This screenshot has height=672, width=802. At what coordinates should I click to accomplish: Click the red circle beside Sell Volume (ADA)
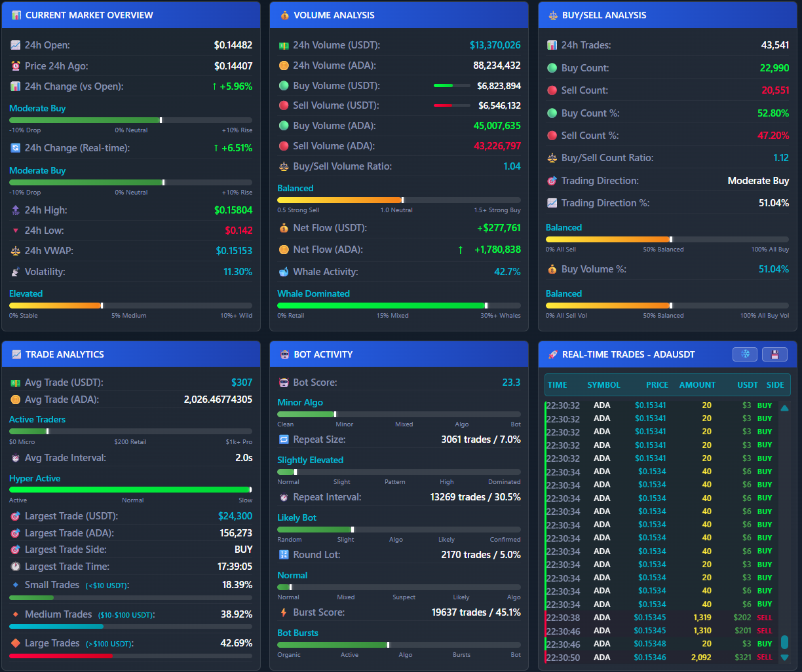click(284, 146)
